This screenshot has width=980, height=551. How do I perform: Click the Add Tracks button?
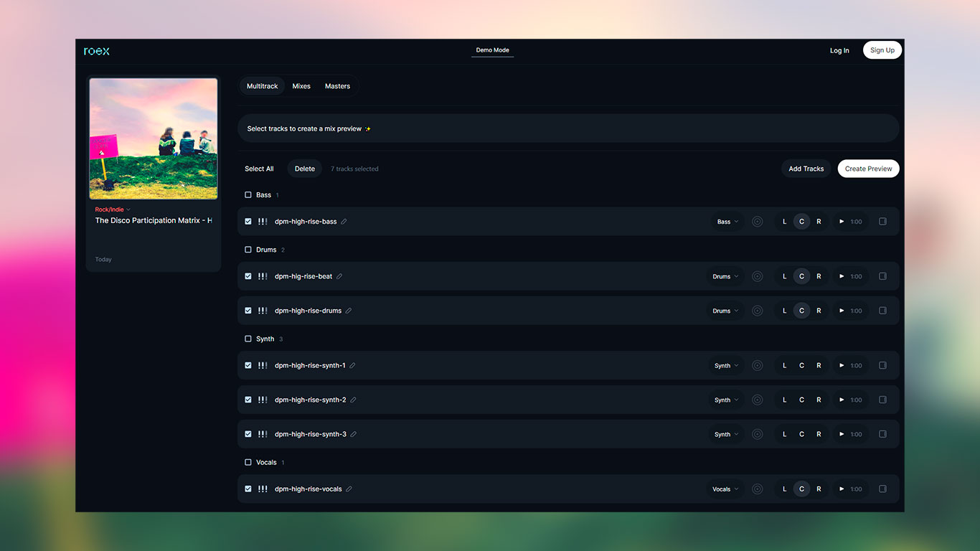pos(806,169)
